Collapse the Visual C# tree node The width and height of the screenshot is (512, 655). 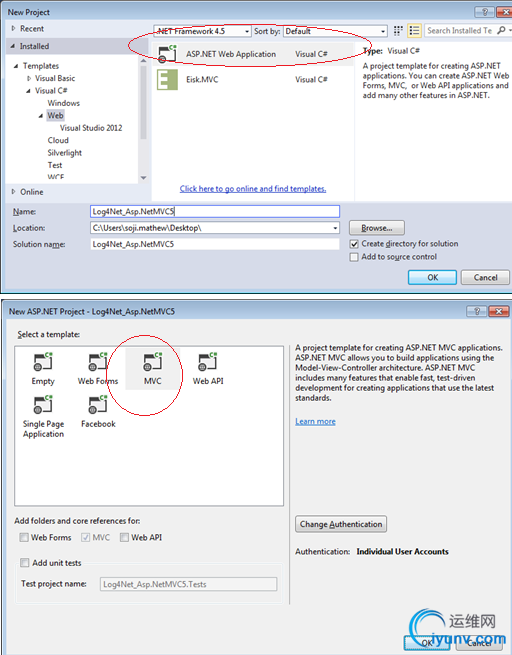point(28,91)
